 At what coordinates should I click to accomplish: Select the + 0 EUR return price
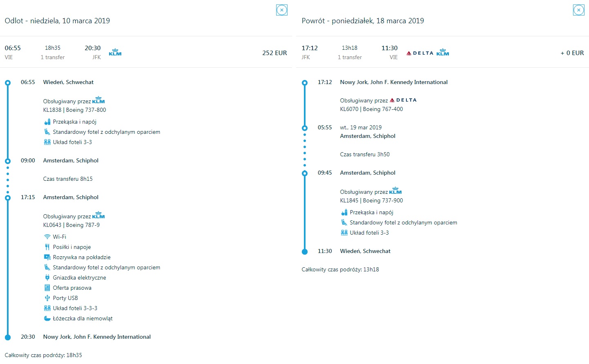click(x=572, y=53)
